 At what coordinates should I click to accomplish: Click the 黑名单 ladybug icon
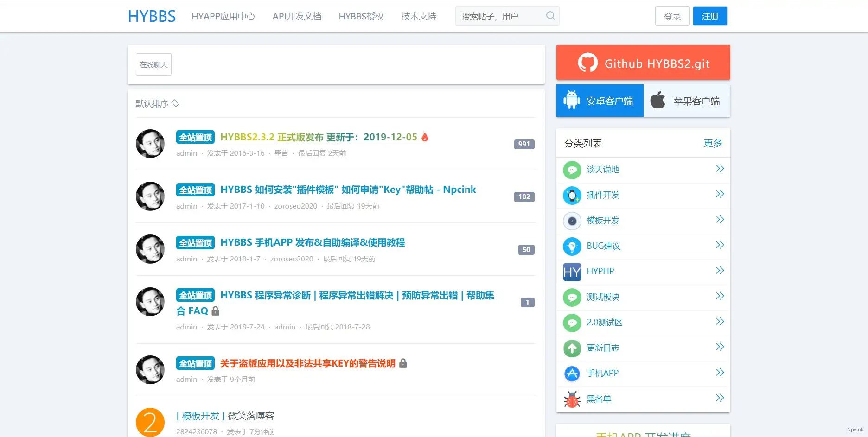pyautogui.click(x=572, y=399)
